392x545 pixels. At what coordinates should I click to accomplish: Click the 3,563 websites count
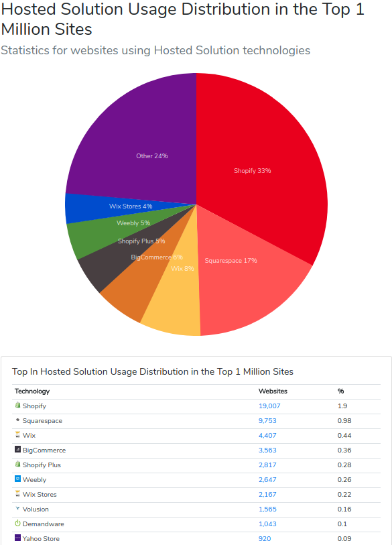point(267,450)
